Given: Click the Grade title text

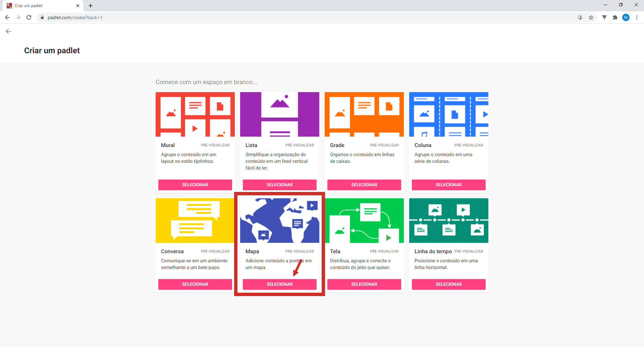Looking at the screenshot, I should click(x=337, y=145).
